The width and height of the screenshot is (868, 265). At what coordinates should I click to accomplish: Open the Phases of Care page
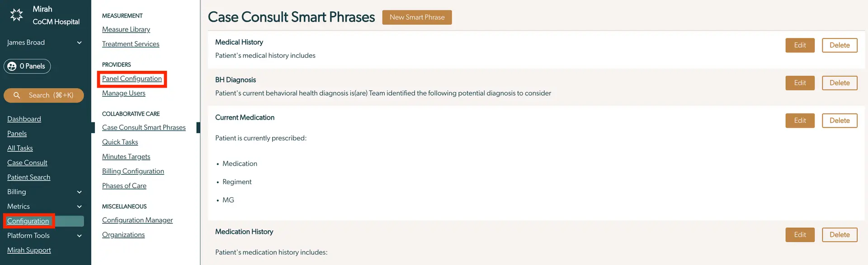(x=124, y=185)
